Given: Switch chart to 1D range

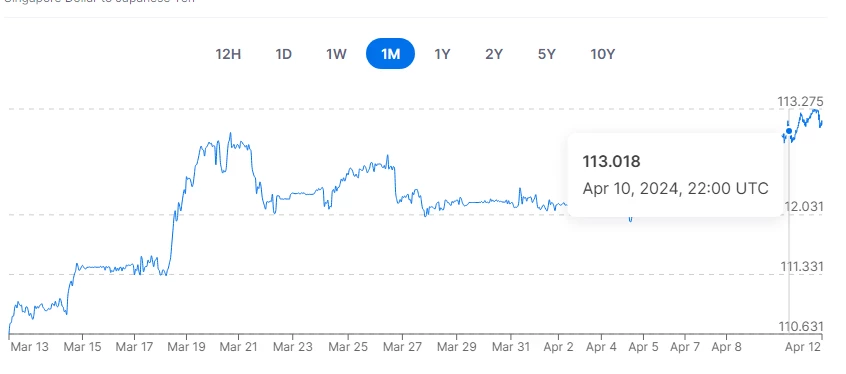Looking at the screenshot, I should 283,54.
